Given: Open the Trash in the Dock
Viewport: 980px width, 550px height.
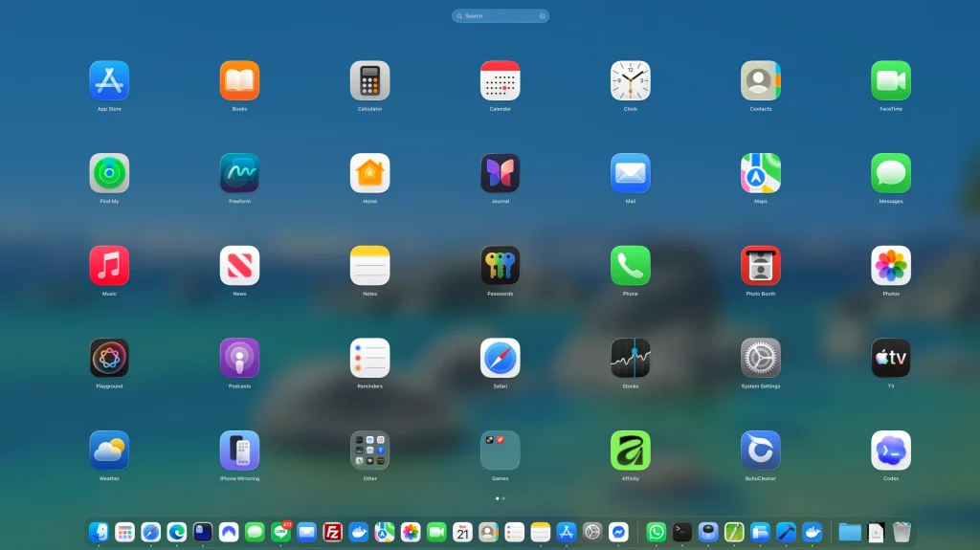Looking at the screenshot, I should click(x=902, y=532).
